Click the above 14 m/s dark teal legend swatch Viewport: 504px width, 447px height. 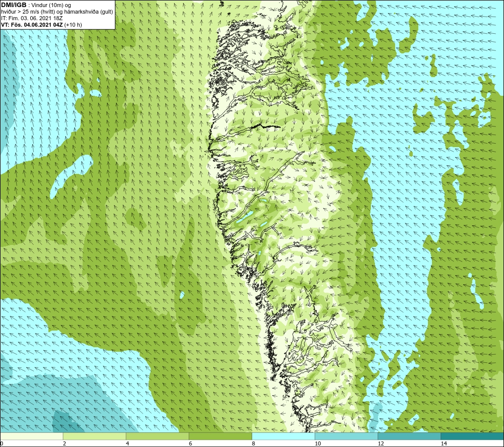point(473,436)
